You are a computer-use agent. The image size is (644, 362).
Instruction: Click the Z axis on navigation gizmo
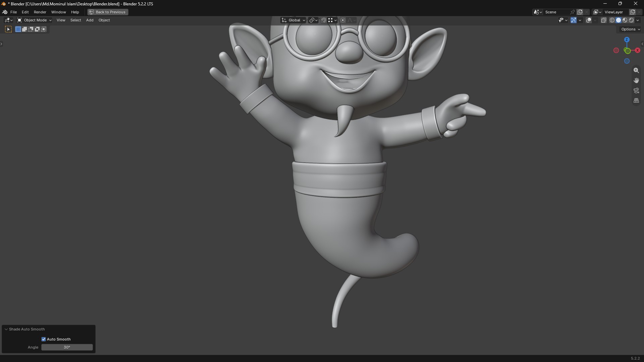pos(627,40)
